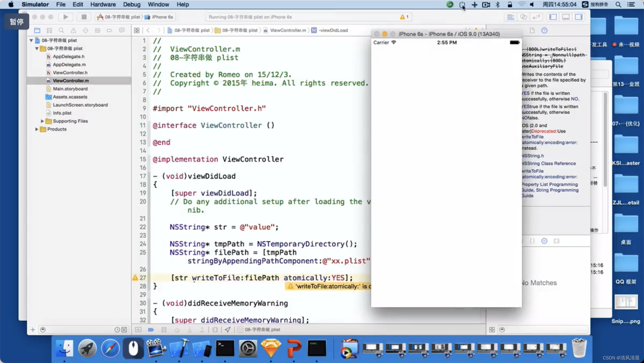The width and height of the screenshot is (644, 363).
Task: Collapse the 08-字符串做 plist project root
Action: coord(31,40)
